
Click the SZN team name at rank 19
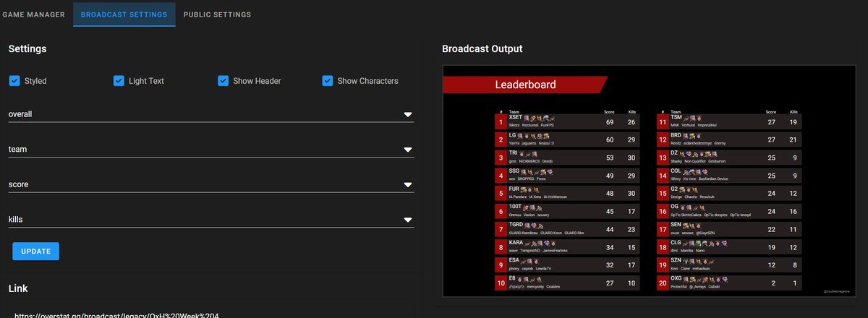(676, 259)
